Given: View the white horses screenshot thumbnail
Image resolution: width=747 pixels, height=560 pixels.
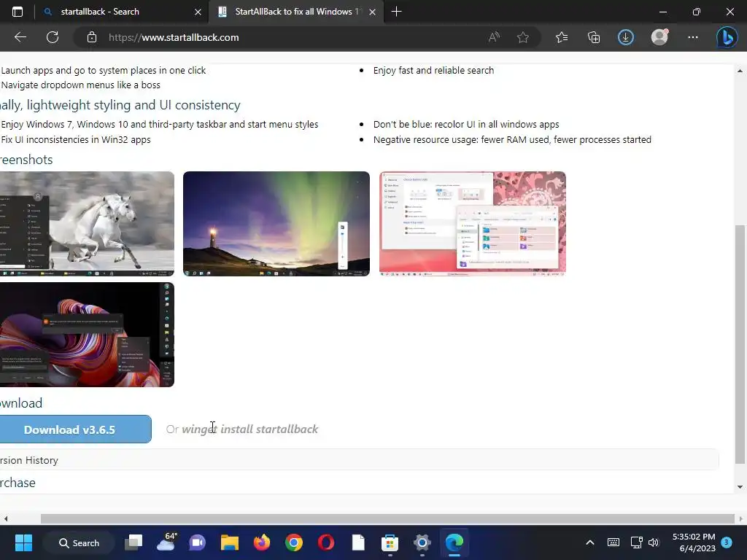Looking at the screenshot, I should [x=88, y=224].
